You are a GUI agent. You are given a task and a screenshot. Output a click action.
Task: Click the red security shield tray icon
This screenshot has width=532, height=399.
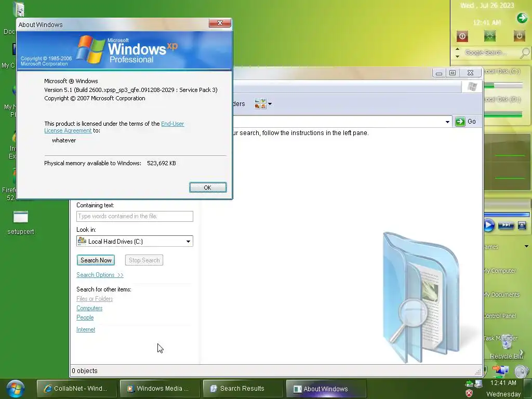click(x=469, y=393)
